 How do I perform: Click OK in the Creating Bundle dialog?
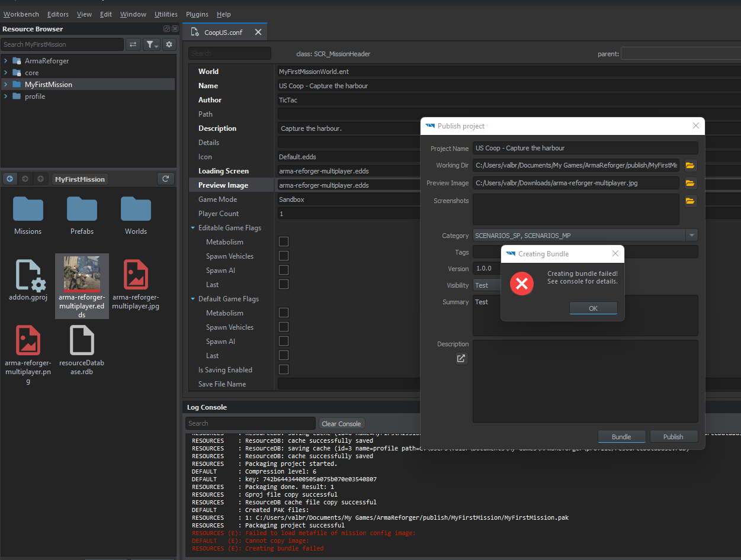point(593,308)
